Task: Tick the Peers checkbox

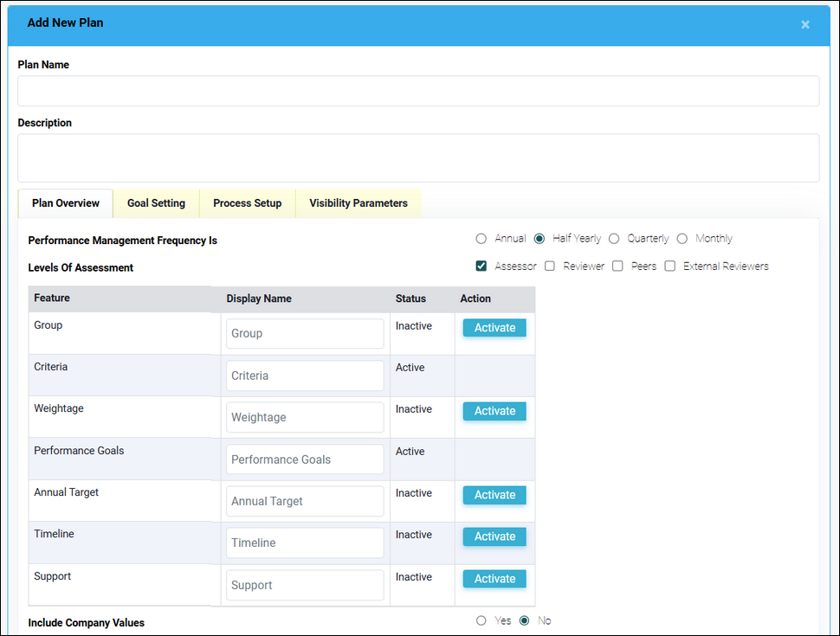Action: pyautogui.click(x=617, y=267)
